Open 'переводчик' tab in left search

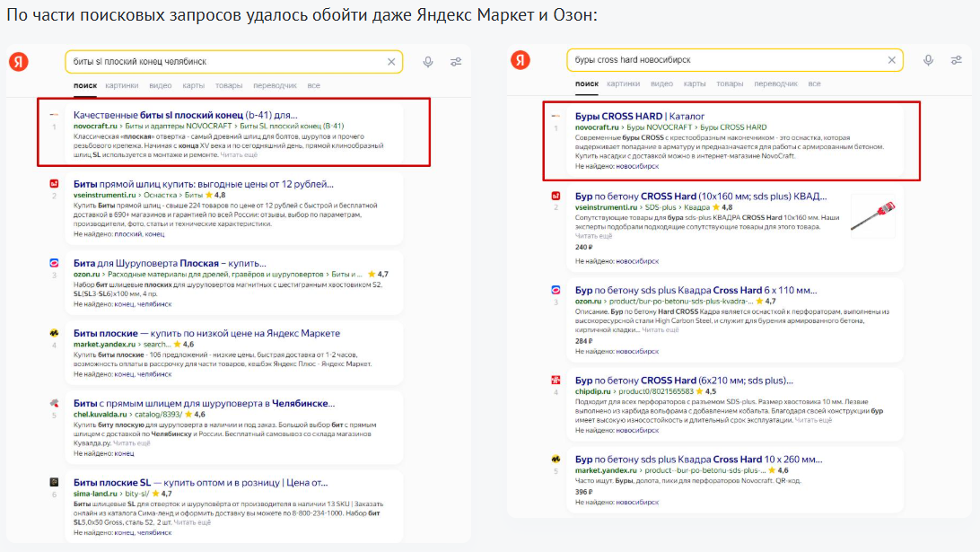[275, 85]
